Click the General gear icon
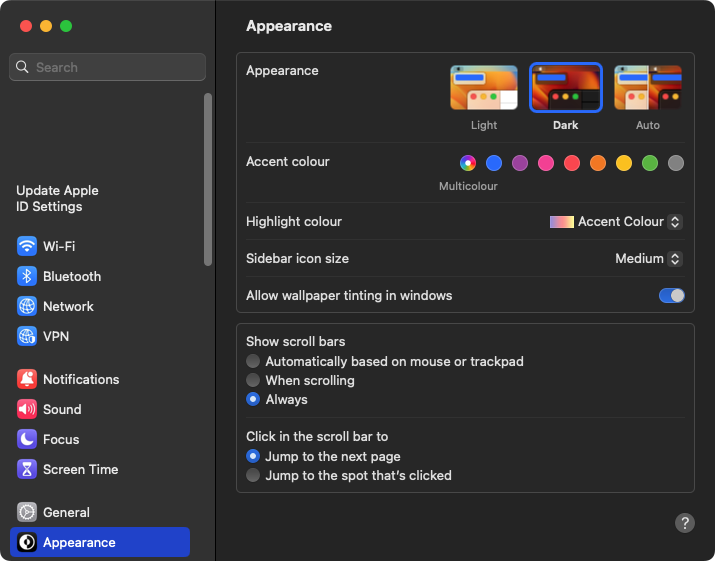The height and width of the screenshot is (561, 715). (x=27, y=513)
